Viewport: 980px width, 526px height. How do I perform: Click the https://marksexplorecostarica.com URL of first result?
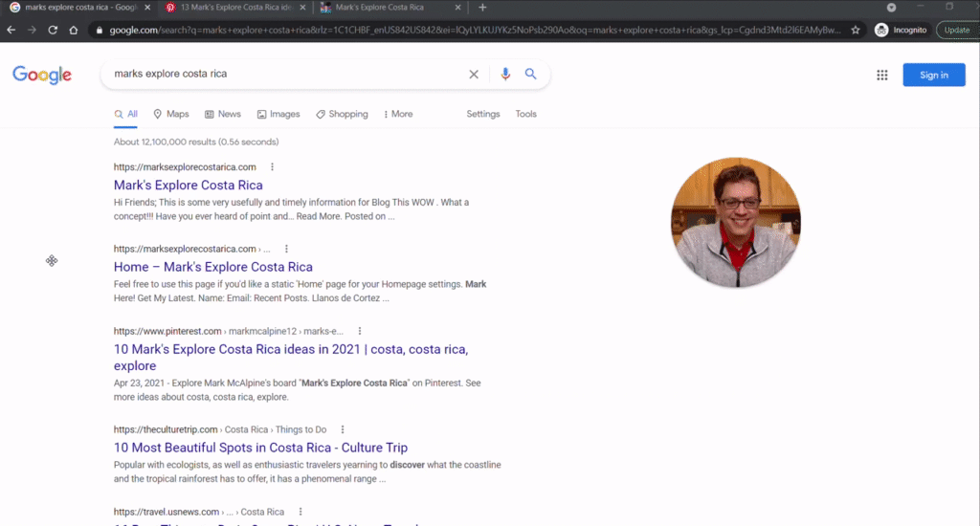pos(185,166)
